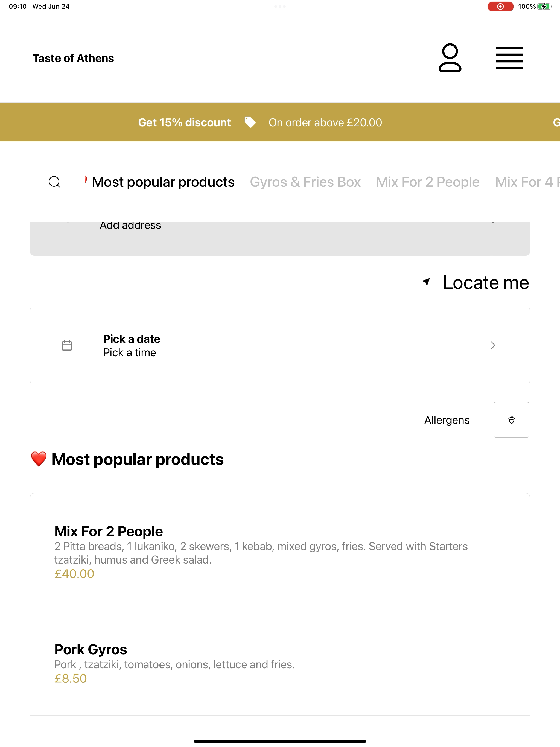Click the Locate me link
Image resolution: width=560 pixels, height=747 pixels.
486,282
